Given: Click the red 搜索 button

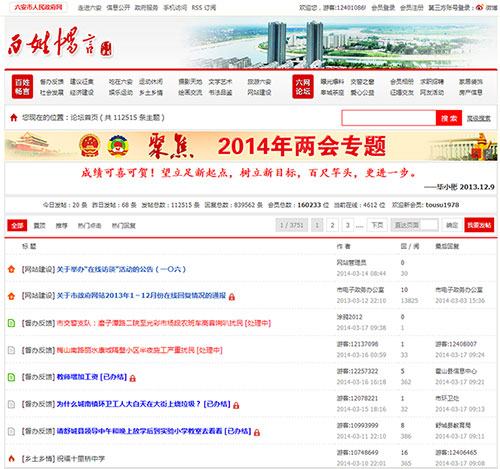Looking at the screenshot, I should click(x=449, y=118).
